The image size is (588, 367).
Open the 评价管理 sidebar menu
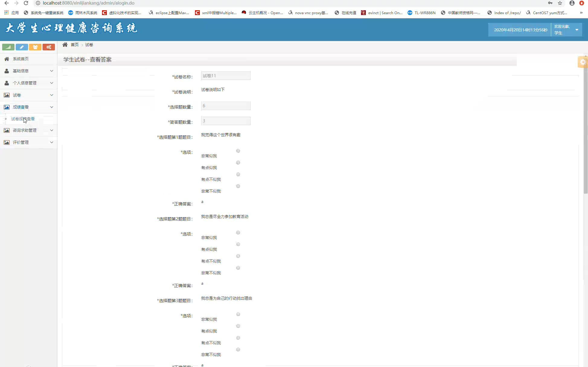coord(28,142)
